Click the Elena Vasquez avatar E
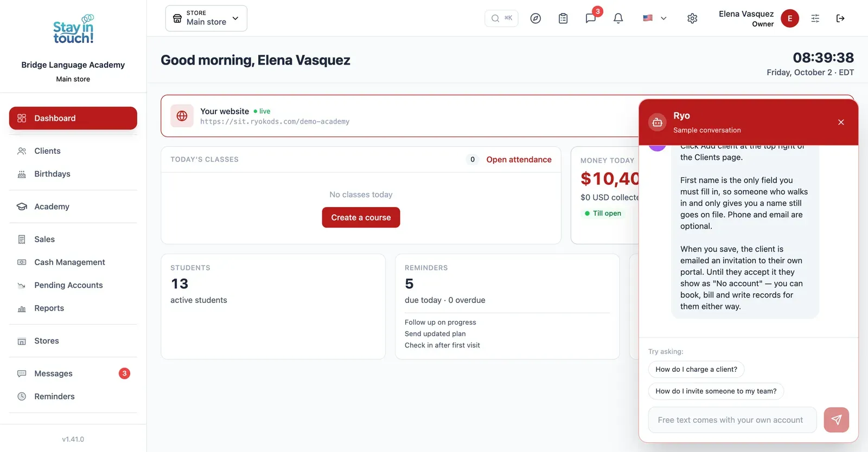This screenshot has height=452, width=868. coord(790,18)
